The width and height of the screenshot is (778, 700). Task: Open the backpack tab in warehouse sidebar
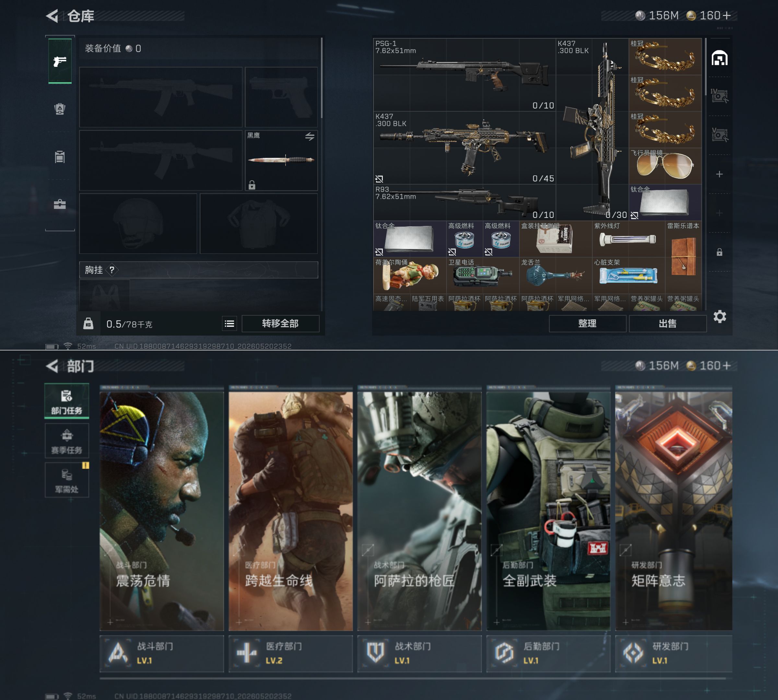click(x=60, y=109)
